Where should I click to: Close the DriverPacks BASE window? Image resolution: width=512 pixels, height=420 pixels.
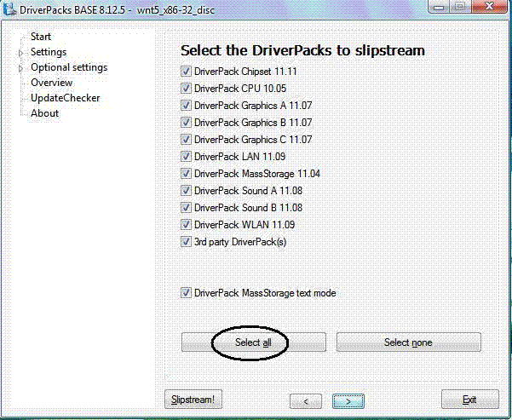pyautogui.click(x=490, y=7)
